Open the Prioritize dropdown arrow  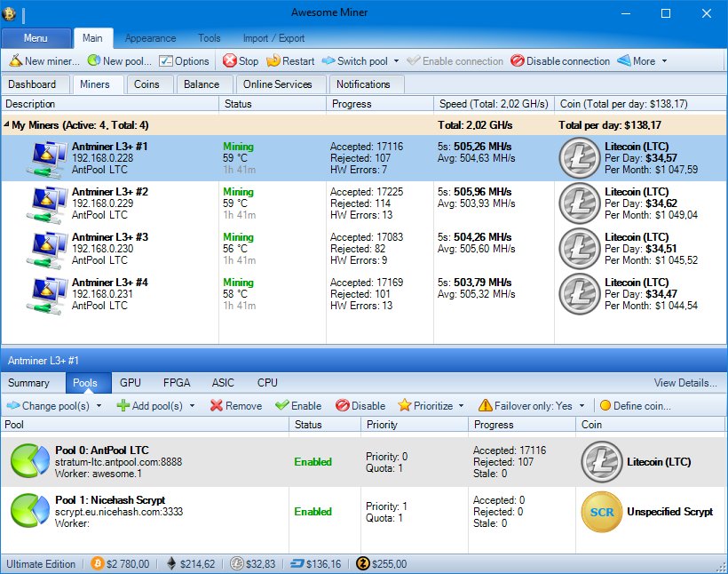pos(461,406)
